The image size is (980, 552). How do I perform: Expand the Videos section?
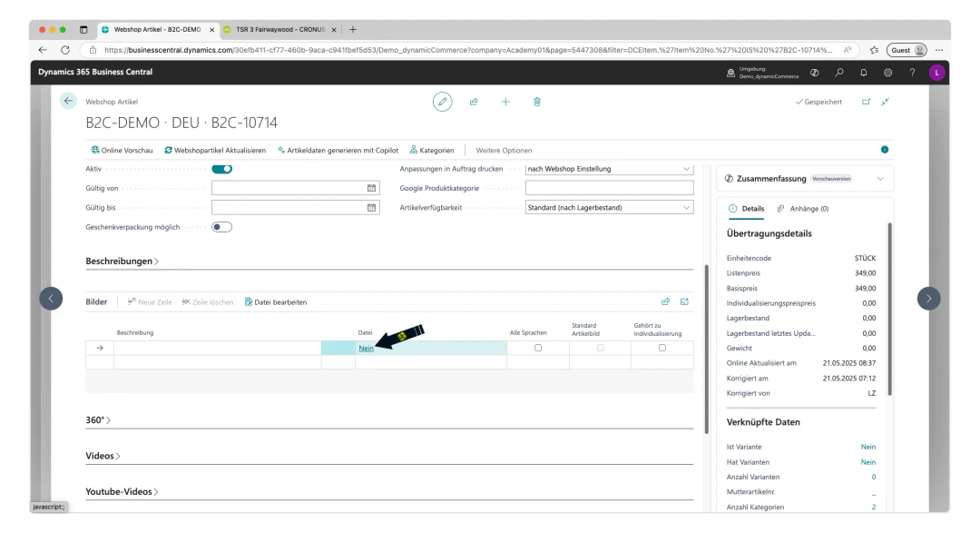coord(103,456)
